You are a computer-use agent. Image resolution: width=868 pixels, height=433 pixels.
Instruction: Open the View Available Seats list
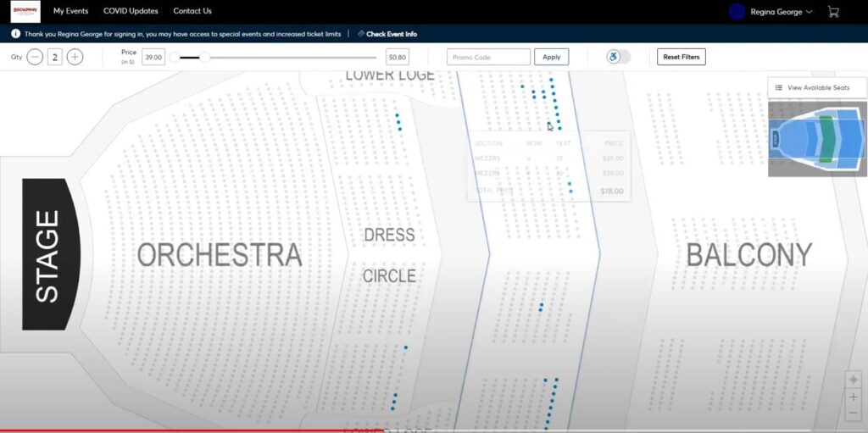click(812, 87)
